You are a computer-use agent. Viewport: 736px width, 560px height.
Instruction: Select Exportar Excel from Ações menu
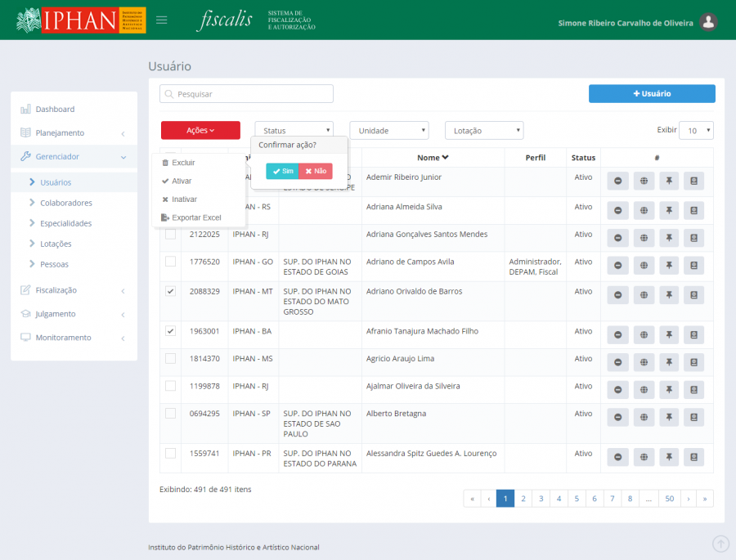[x=196, y=217]
